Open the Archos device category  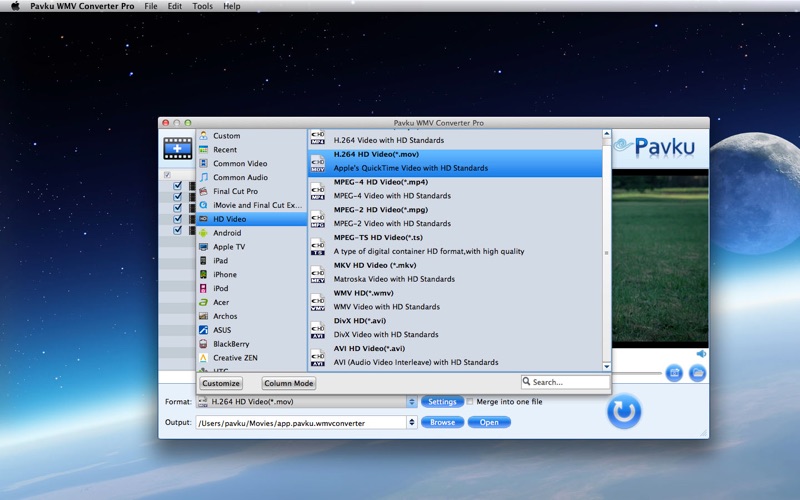click(252, 316)
